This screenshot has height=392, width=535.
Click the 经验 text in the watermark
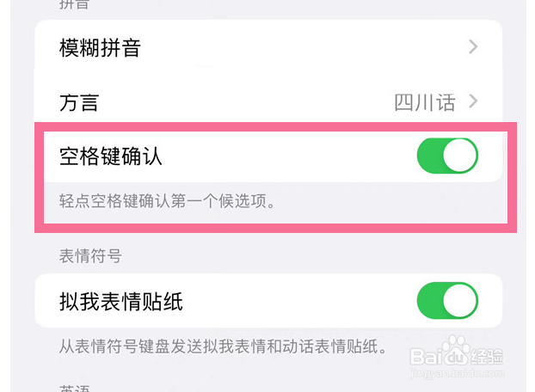[487, 357]
